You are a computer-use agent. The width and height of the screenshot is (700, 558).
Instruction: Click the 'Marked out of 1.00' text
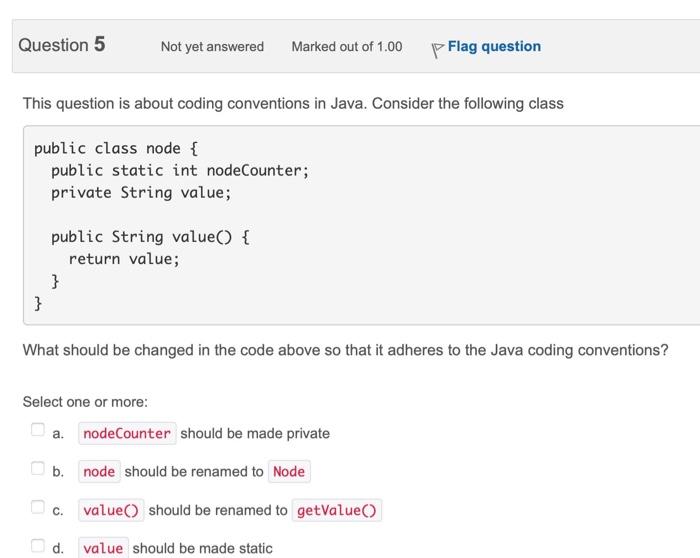[346, 47]
